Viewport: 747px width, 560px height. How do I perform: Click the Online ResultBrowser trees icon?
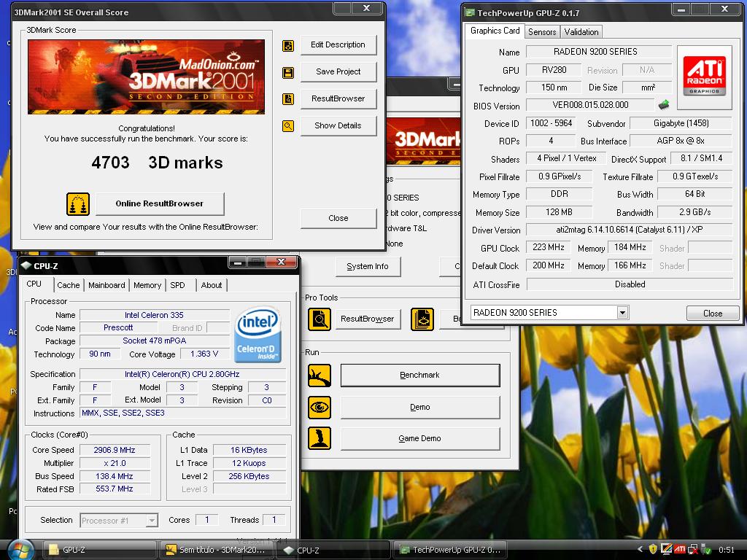pos(78,204)
